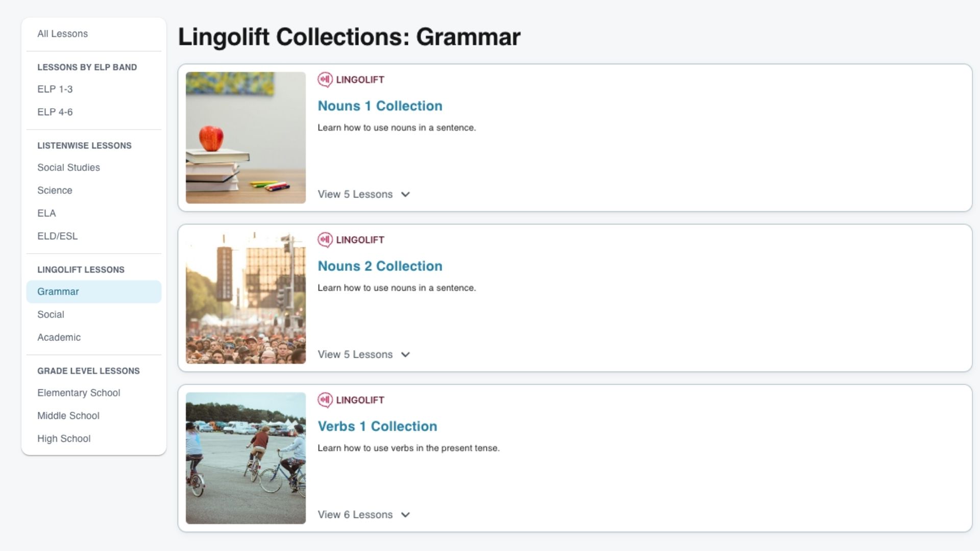Screen dimensions: 980x551
Task: Select the ELP 4-6 band filter
Action: (x=55, y=112)
